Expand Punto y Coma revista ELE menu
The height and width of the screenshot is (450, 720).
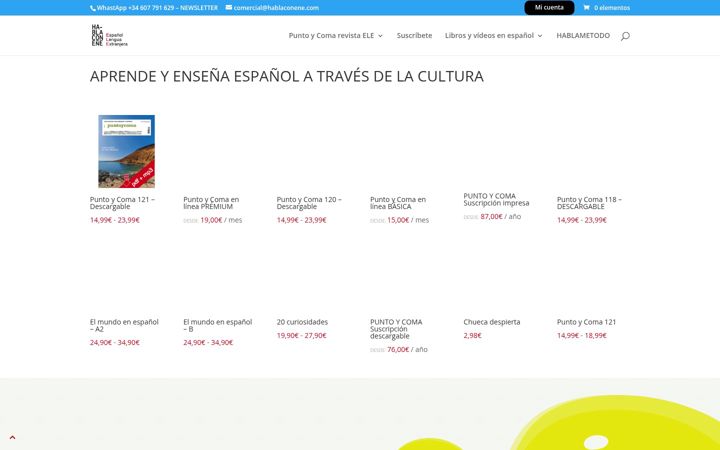pyautogui.click(x=336, y=35)
